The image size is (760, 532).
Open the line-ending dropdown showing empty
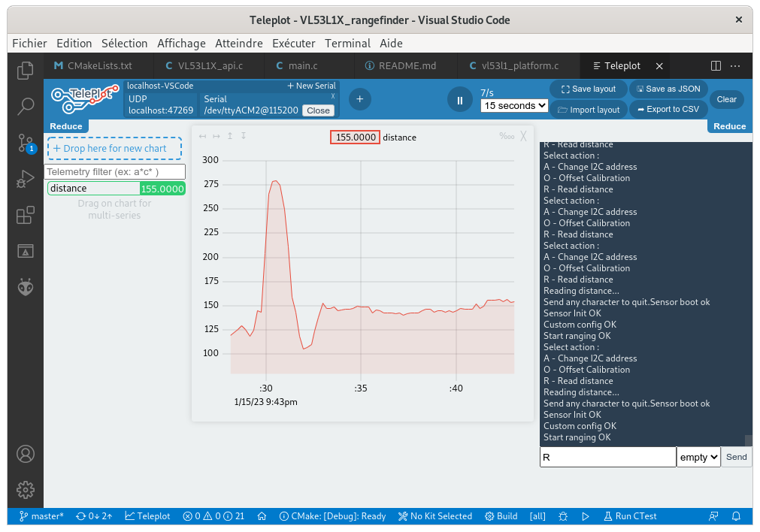[x=698, y=457]
